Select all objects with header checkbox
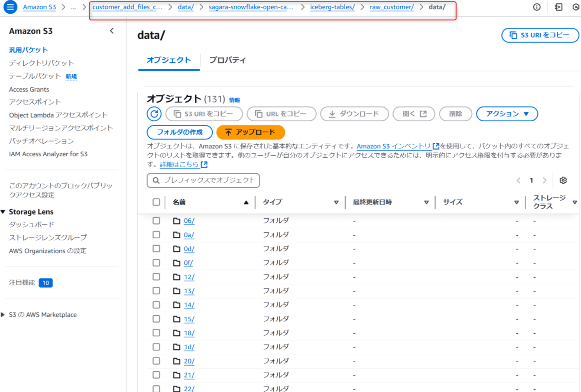Viewport: 581px width, 392px height. click(156, 202)
